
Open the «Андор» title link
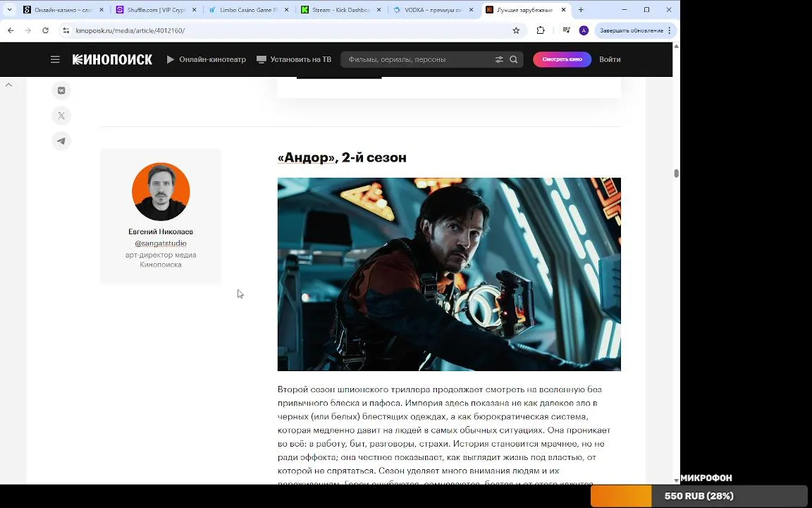coord(307,157)
